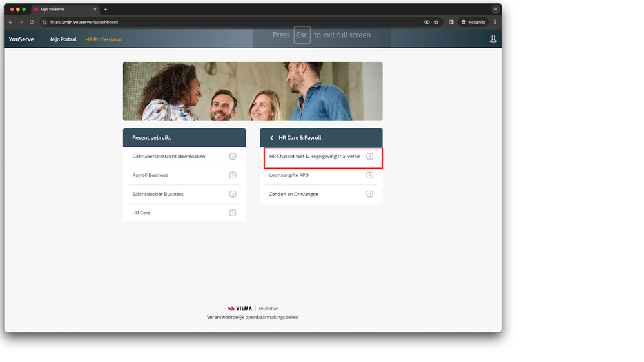Viewport: 644px width, 362px height.
Task: Open the user profile icon
Action: 493,39
